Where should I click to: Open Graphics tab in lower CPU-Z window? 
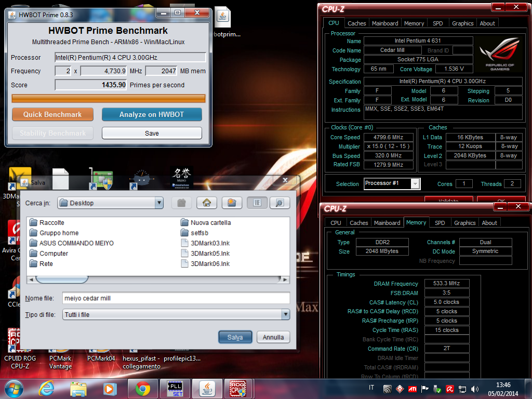464,223
